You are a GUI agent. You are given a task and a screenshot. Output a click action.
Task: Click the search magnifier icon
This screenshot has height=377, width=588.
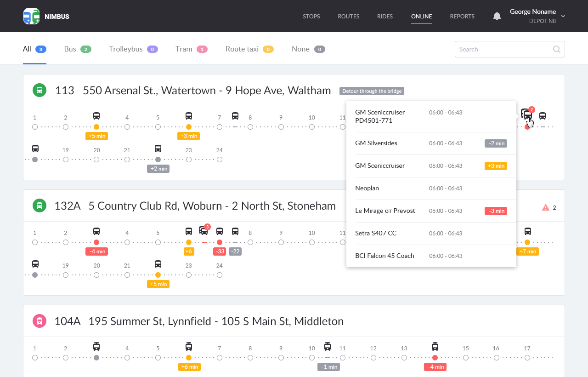coord(556,49)
